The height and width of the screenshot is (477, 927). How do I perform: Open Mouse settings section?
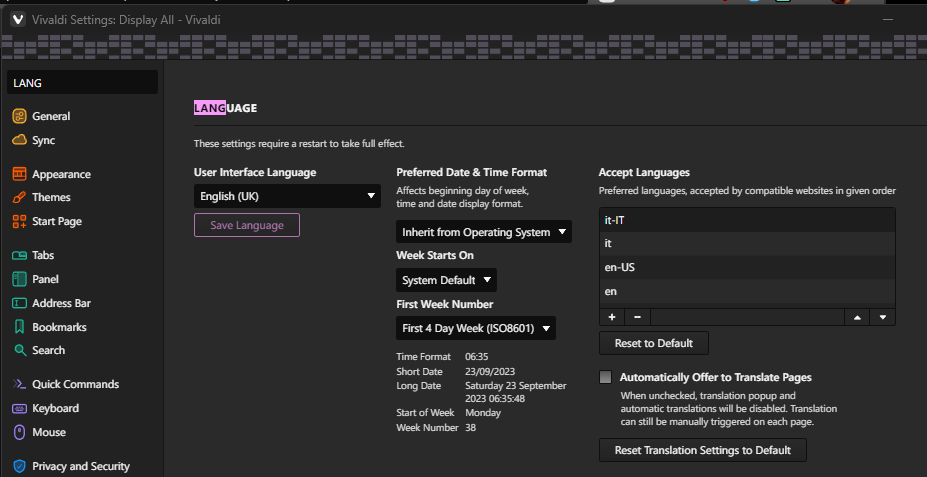(x=49, y=432)
